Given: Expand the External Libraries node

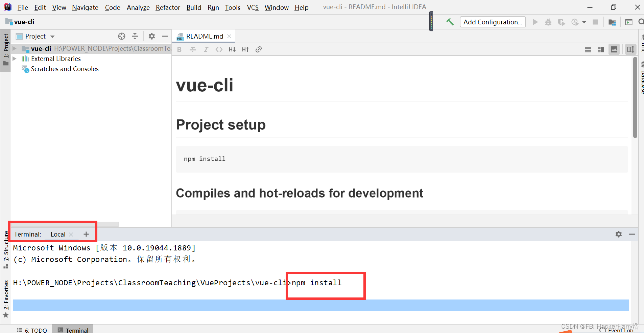Looking at the screenshot, I should pyautogui.click(x=15, y=59).
